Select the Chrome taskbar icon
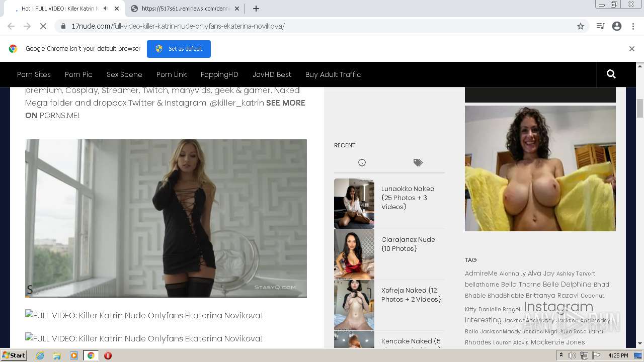Viewport: 644px width, 362px height. (x=91, y=355)
